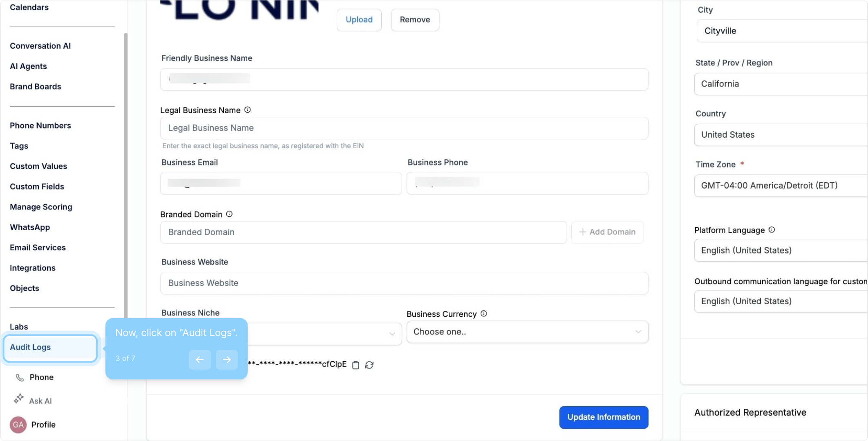Click the Business Currency info icon

click(484, 314)
